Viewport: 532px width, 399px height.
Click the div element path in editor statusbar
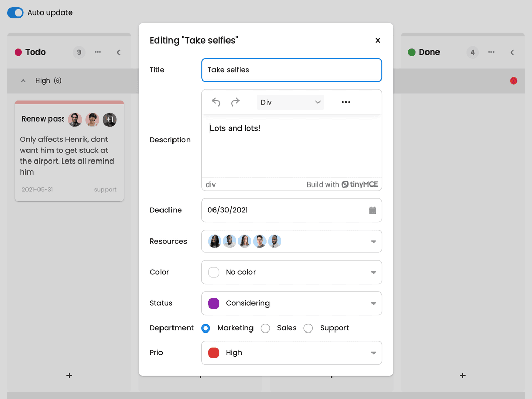[210, 184]
